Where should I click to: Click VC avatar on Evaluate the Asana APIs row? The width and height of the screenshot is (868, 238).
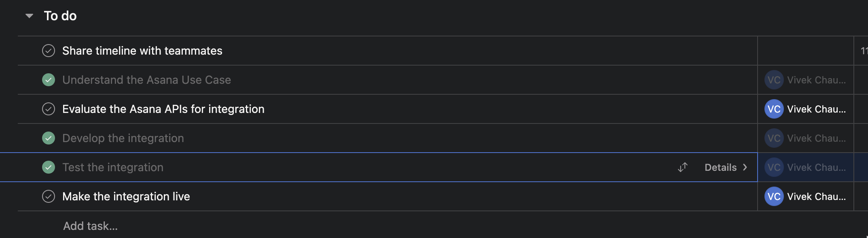[x=774, y=109]
